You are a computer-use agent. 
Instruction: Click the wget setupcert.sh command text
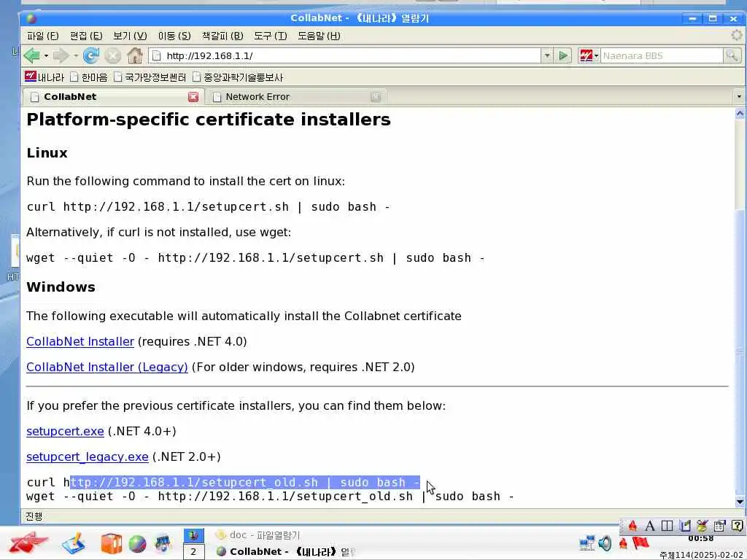(x=255, y=257)
